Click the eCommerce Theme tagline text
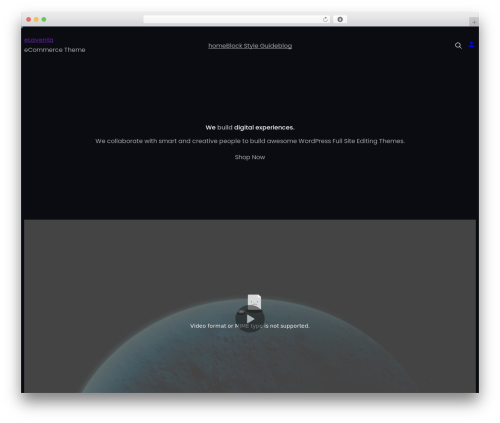The width and height of the screenshot is (500, 423). [55, 50]
